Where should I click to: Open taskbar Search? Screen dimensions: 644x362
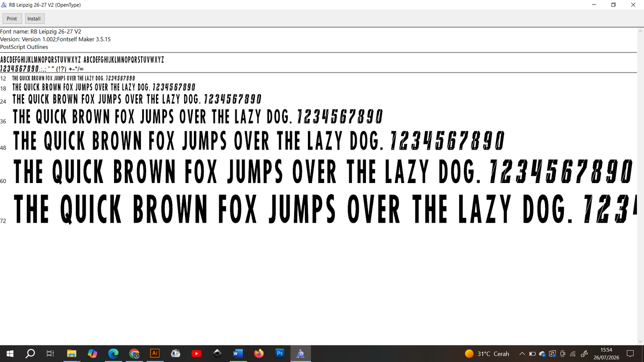(30, 354)
